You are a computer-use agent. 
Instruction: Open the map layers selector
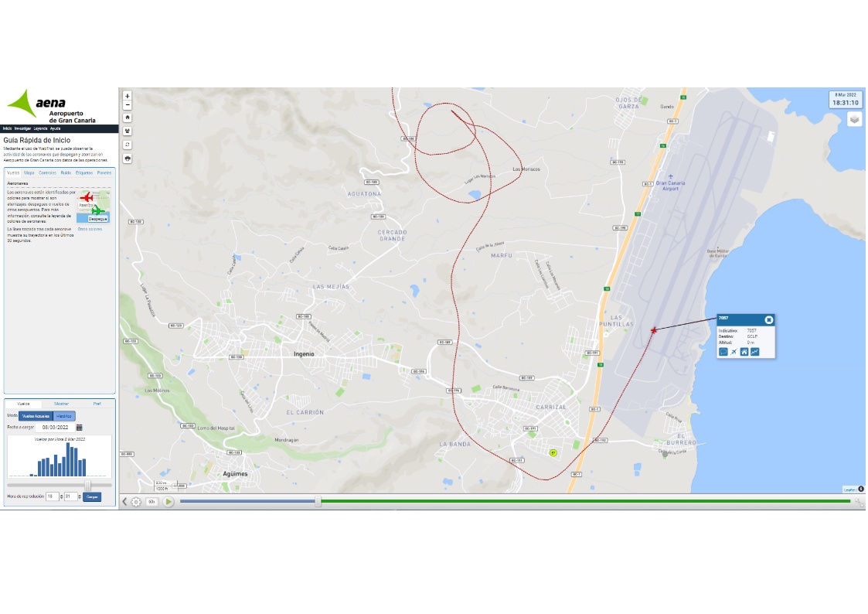coord(854,119)
